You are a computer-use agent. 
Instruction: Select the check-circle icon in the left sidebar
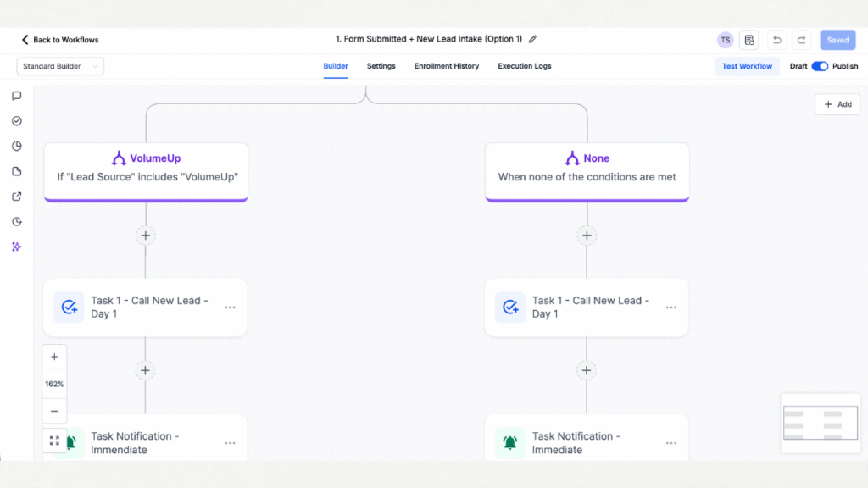[16, 120]
